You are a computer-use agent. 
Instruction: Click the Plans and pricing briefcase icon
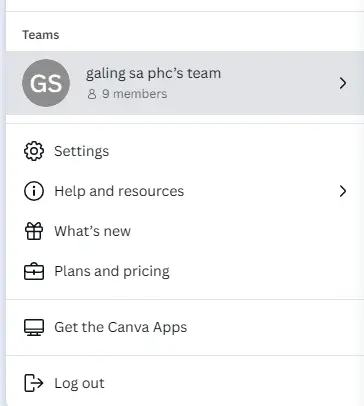(x=34, y=271)
